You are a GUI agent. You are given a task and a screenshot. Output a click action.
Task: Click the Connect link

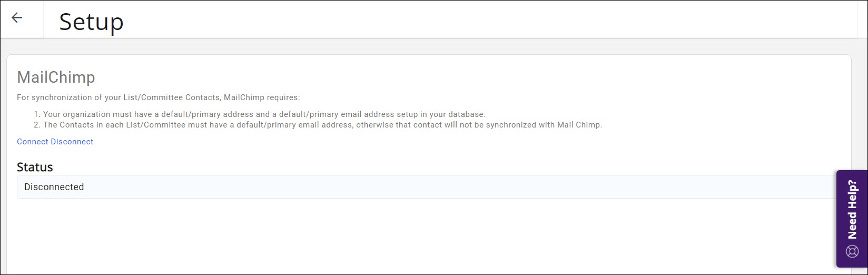(33, 142)
